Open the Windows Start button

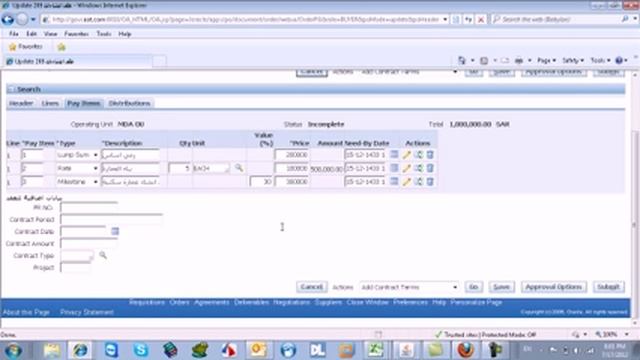[x=13, y=351]
